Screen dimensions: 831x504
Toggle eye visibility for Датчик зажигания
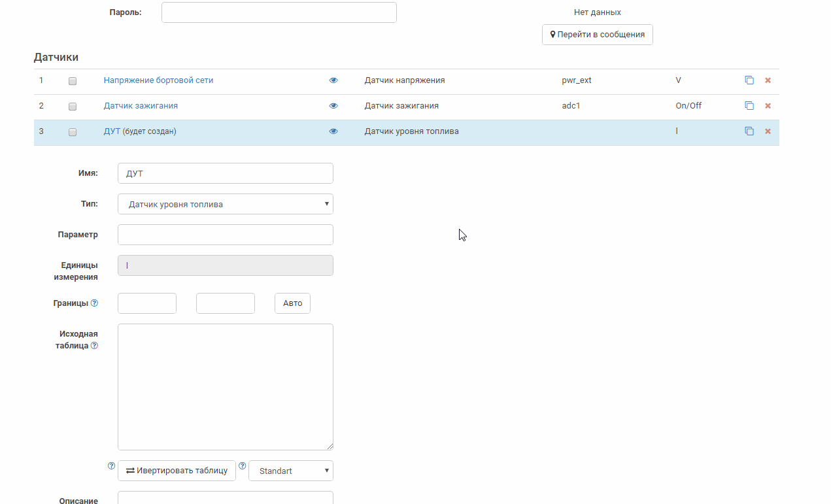coord(333,106)
